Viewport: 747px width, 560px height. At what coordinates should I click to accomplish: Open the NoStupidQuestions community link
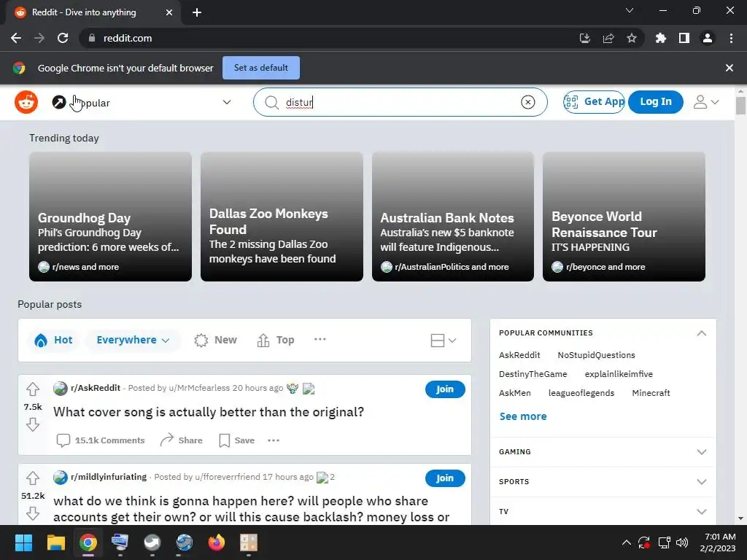(x=596, y=355)
